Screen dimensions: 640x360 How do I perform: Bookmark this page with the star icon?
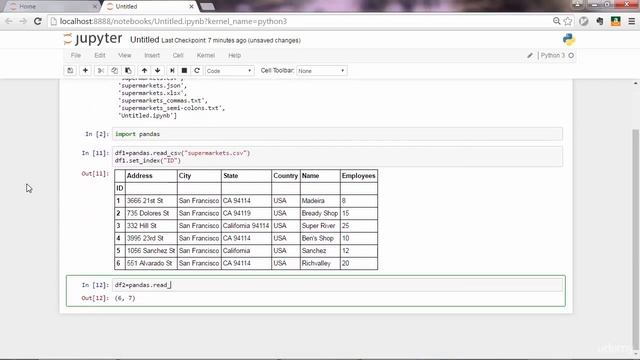pyautogui.click(x=568, y=21)
